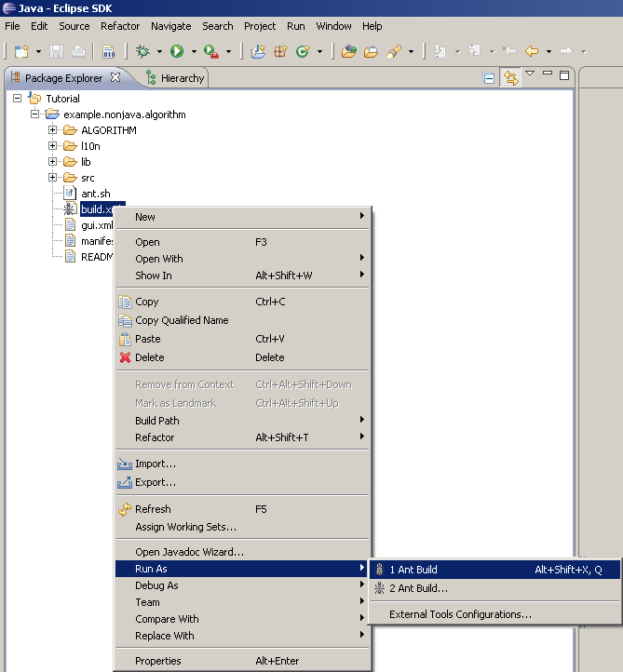Image resolution: width=623 pixels, height=672 pixels.
Task: Click the Save toolbar icon
Action: point(56,51)
